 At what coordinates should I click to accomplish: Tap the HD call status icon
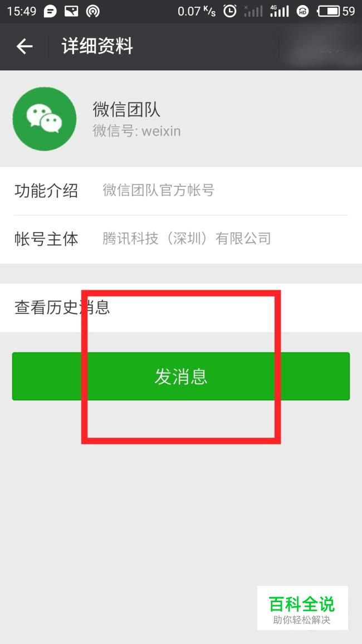302,12
